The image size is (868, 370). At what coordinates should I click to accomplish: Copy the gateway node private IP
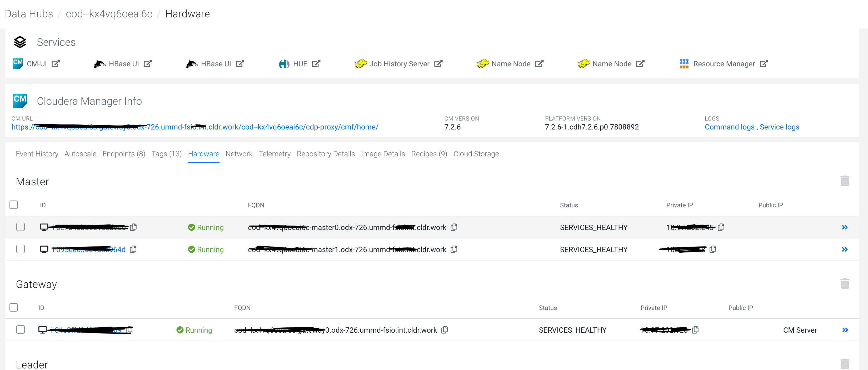click(695, 330)
